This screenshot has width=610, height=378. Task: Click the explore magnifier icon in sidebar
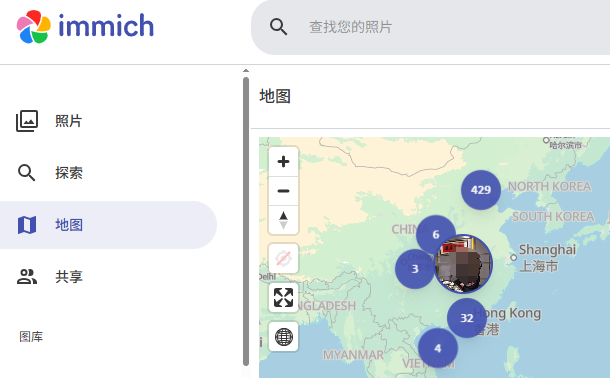coord(26,173)
